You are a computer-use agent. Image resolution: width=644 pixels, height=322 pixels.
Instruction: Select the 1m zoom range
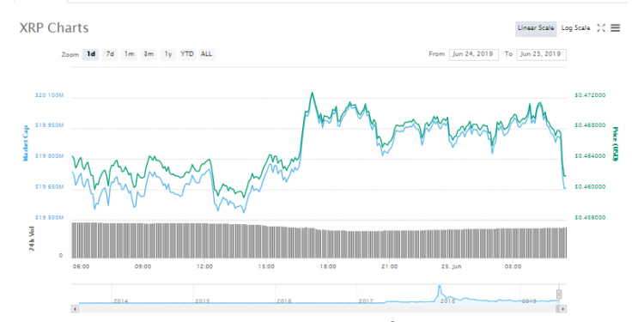pyautogui.click(x=129, y=54)
